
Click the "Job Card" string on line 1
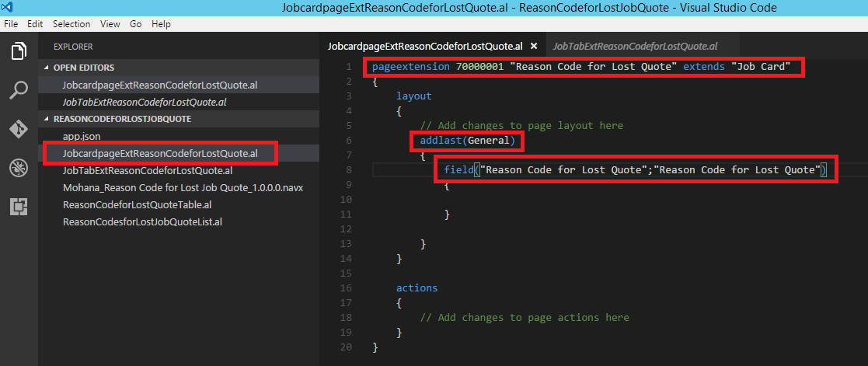coord(760,67)
